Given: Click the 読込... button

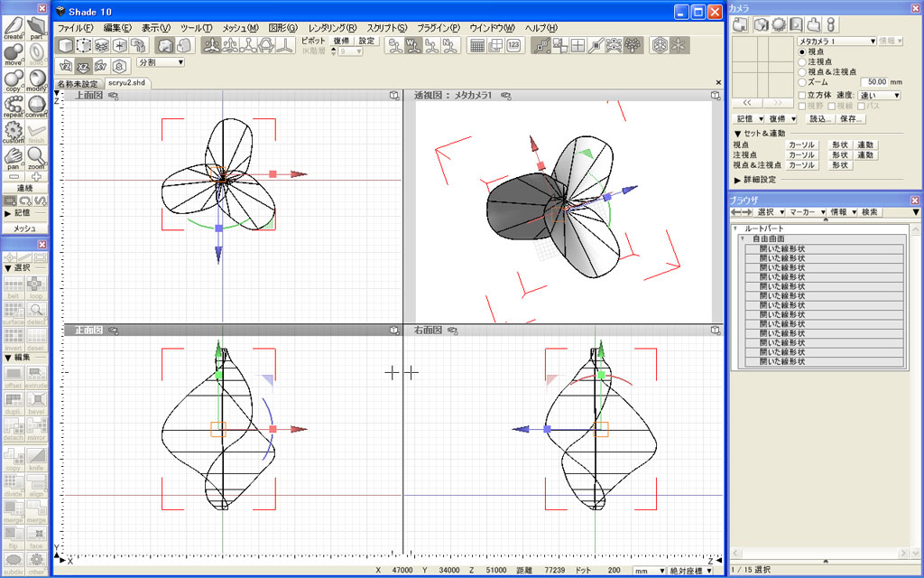Looking at the screenshot, I should pyautogui.click(x=820, y=119).
